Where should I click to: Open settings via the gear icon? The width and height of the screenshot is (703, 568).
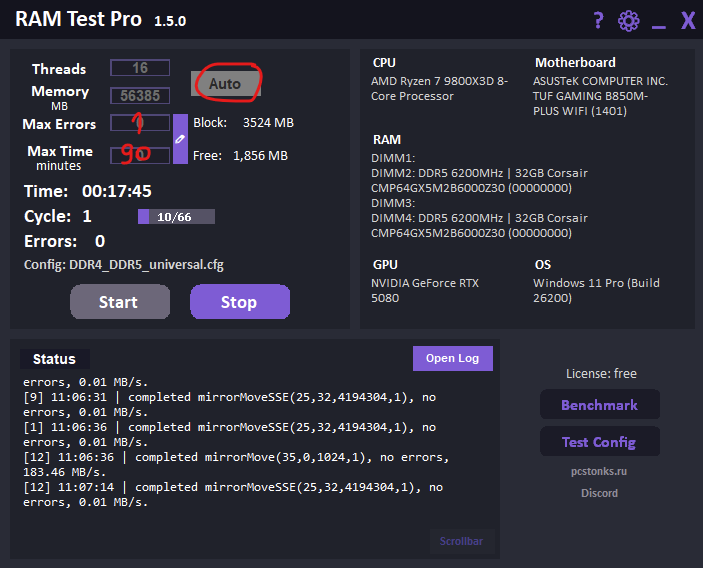(x=629, y=21)
